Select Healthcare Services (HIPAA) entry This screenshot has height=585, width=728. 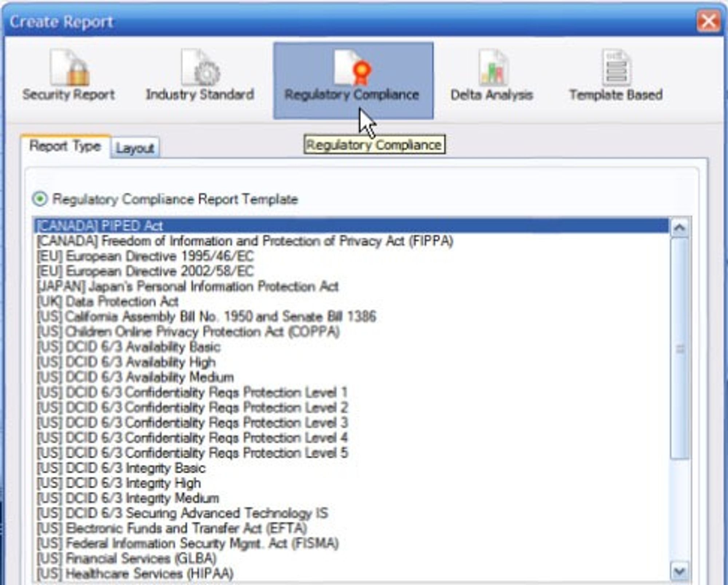(352, 574)
